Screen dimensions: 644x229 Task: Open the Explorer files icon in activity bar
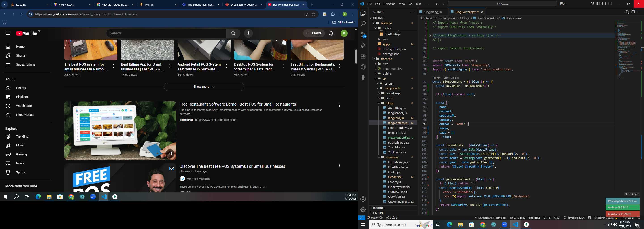363,13
